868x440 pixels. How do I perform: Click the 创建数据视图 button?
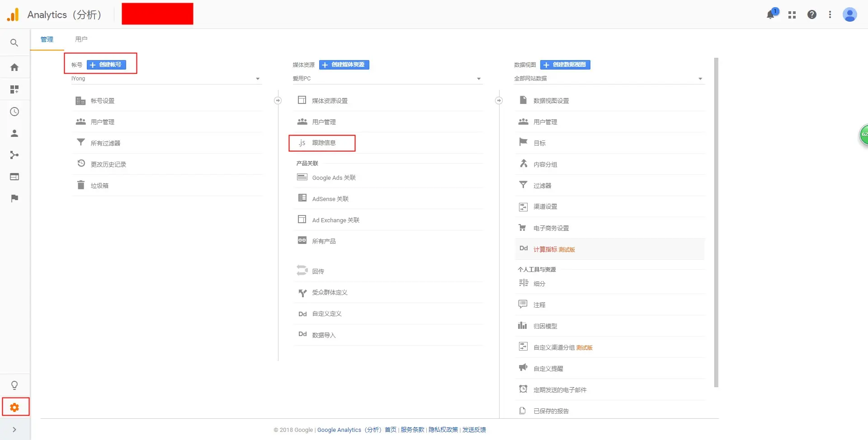(x=565, y=65)
